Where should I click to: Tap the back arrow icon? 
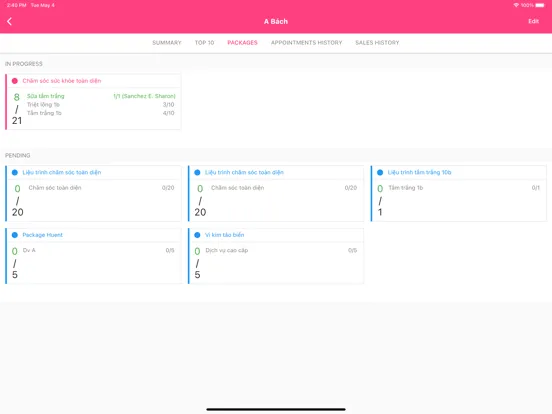tap(10, 21)
